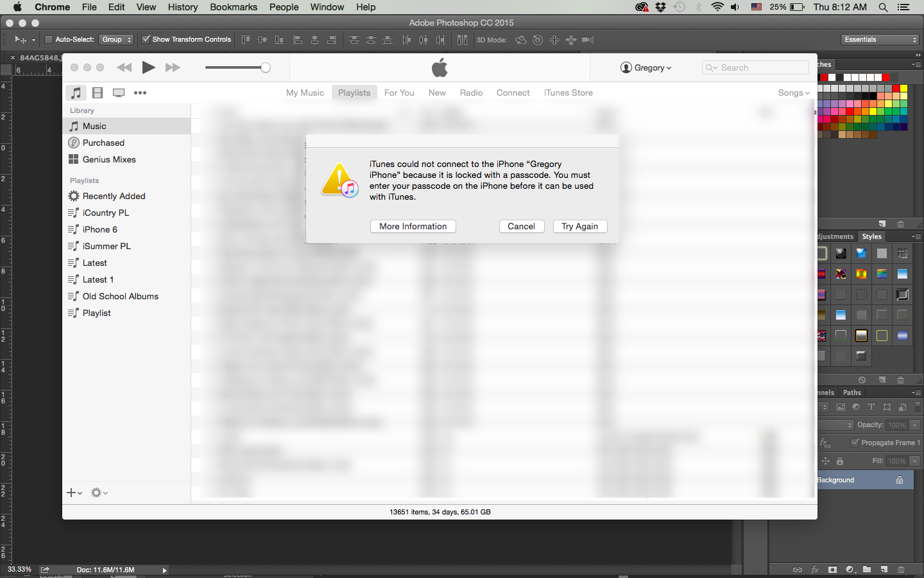This screenshot has width=924, height=578.
Task: Click the iTunes Play button
Action: coord(148,67)
